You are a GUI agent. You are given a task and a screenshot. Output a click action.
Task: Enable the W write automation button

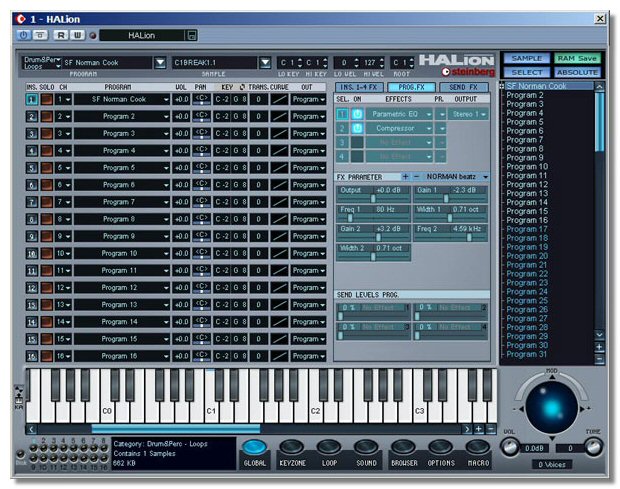coord(78,35)
